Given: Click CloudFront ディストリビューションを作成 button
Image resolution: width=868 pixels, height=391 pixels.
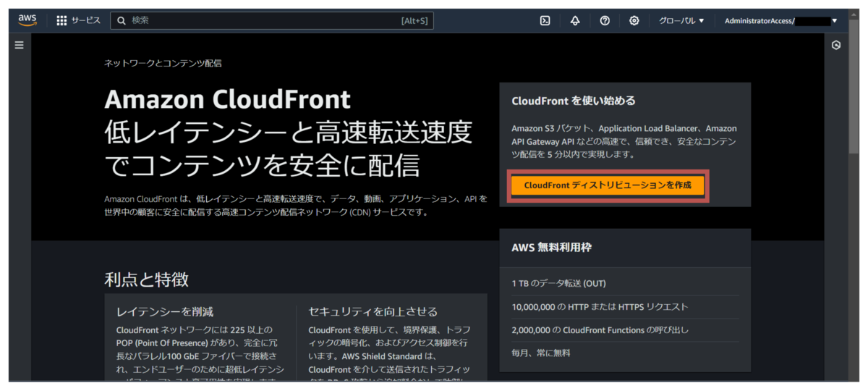Looking at the screenshot, I should 608,185.
